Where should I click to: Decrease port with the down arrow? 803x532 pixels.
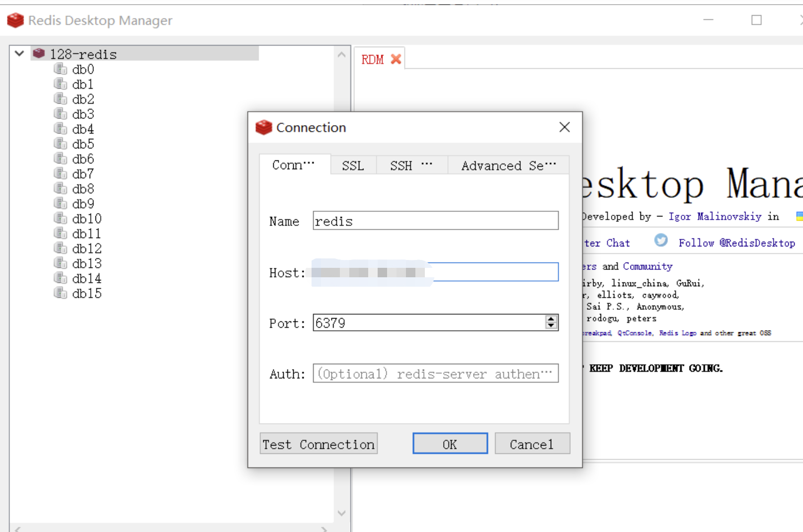tap(551, 327)
